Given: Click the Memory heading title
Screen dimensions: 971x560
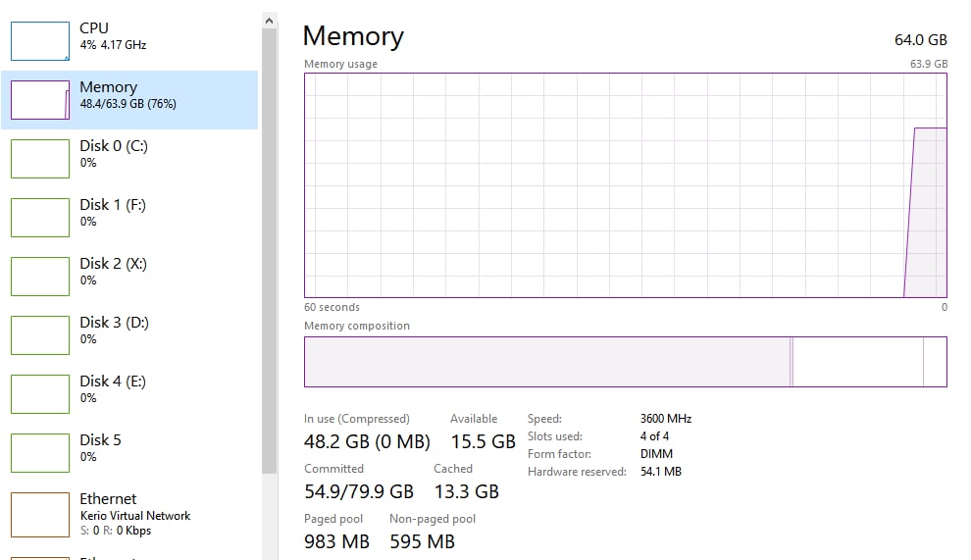Looking at the screenshot, I should (x=353, y=36).
